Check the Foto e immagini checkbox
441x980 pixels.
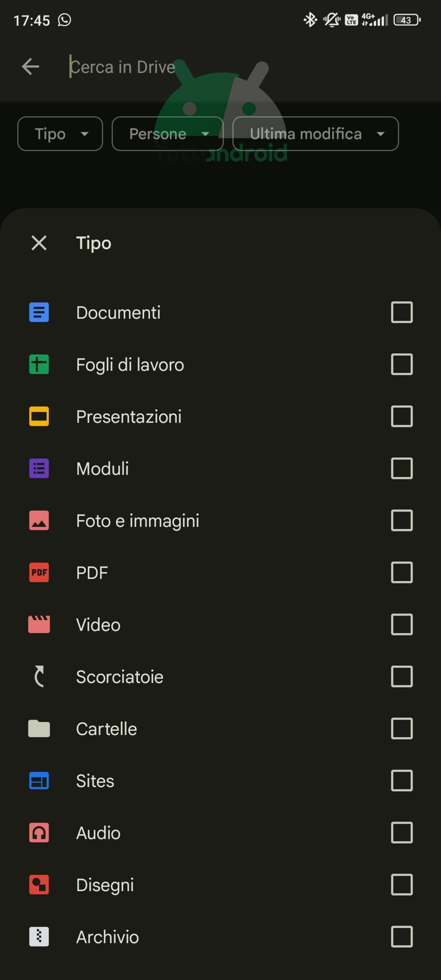pyautogui.click(x=402, y=520)
